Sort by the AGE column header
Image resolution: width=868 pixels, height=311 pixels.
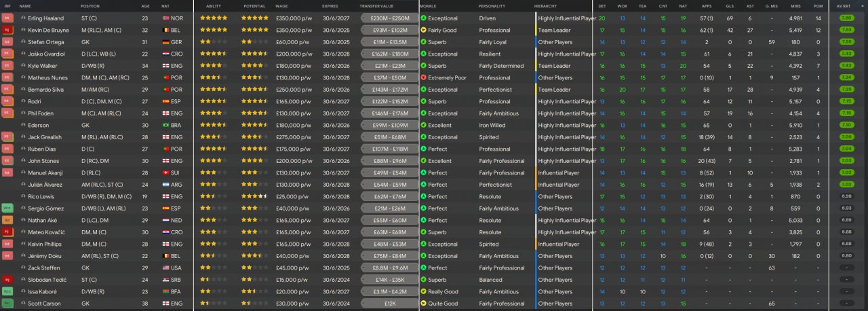click(x=145, y=5)
